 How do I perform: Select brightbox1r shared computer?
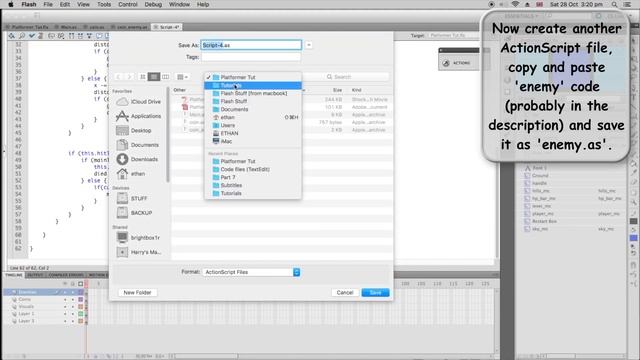pos(139,238)
